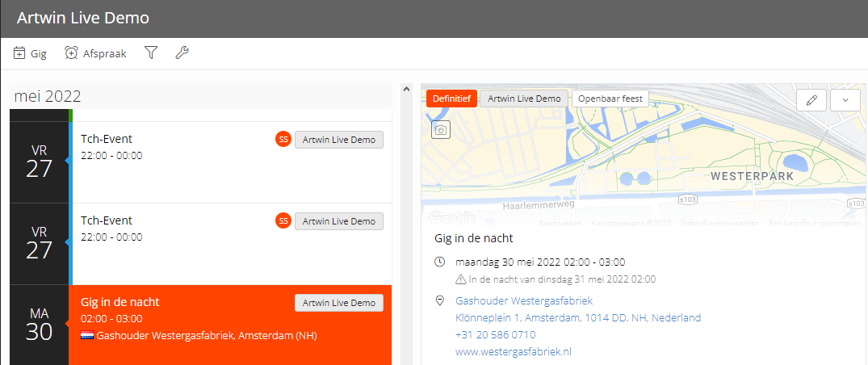Click the warning triangle icon for night note
The image size is (868, 365).
(460, 279)
